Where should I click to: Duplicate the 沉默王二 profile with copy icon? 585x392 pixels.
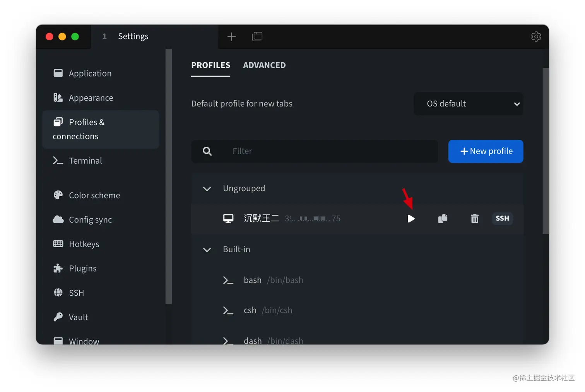coord(443,219)
